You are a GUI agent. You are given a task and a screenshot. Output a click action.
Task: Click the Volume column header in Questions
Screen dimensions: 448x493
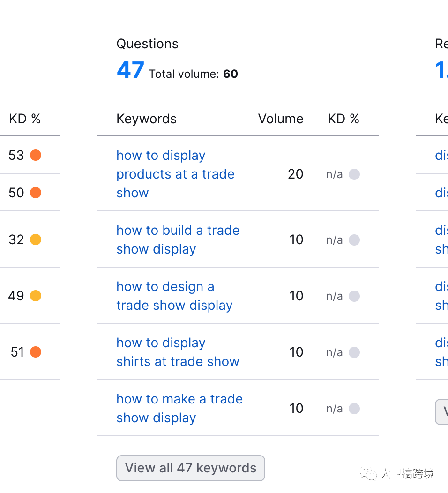pos(281,119)
